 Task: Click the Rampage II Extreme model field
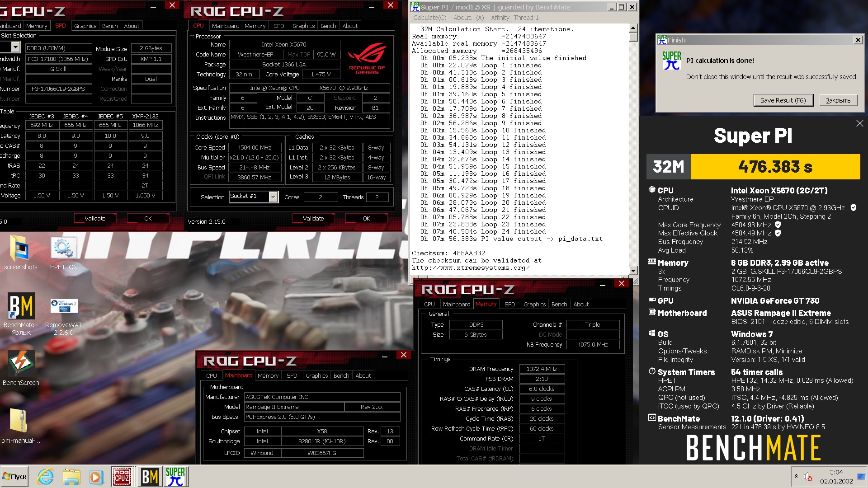point(294,407)
